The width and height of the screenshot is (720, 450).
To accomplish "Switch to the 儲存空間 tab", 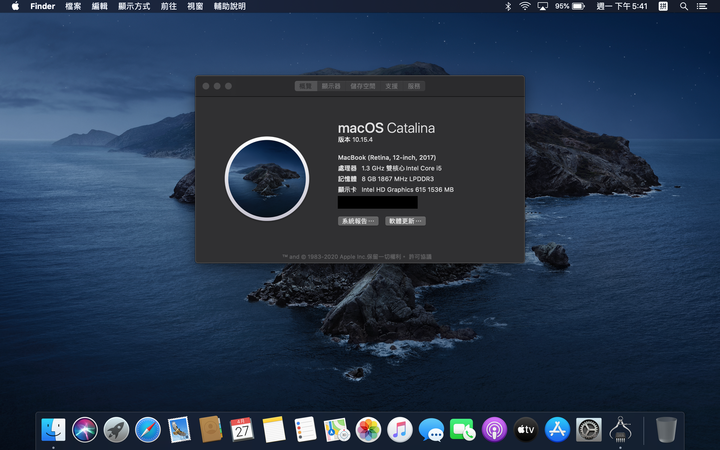I will click(x=363, y=86).
